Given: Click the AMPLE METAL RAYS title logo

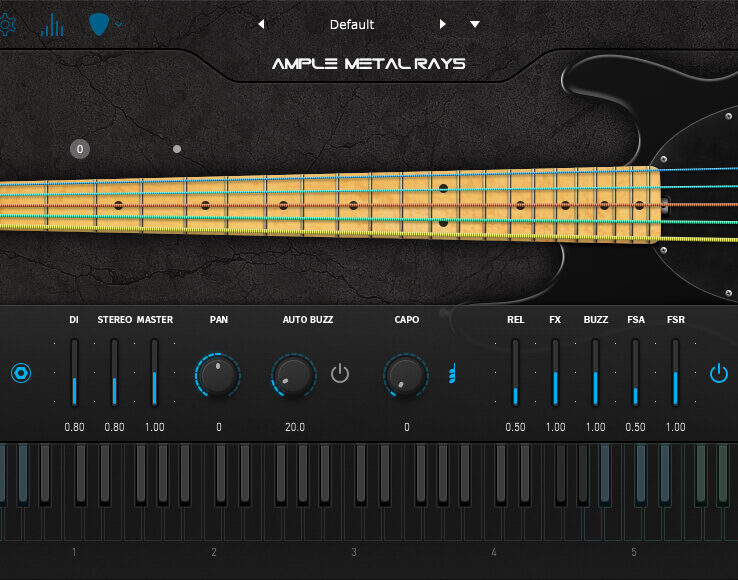Looking at the screenshot, I should tap(369, 64).
